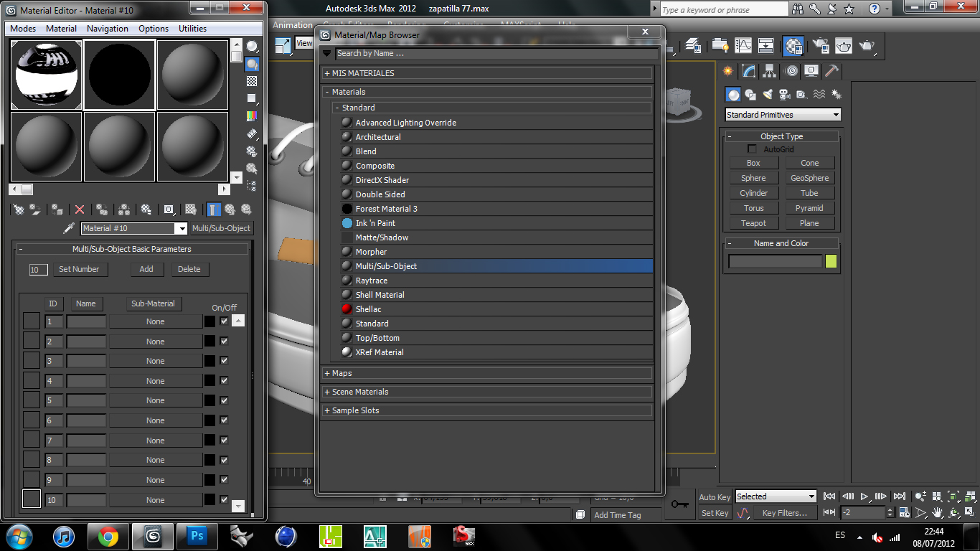This screenshot has width=980, height=551.
Task: Click the Multi/Sub-Object type button
Action: click(222, 228)
